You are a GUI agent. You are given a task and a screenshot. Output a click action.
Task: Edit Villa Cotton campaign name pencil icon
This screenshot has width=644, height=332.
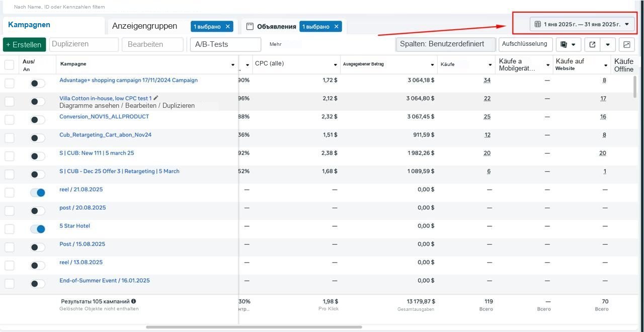156,98
